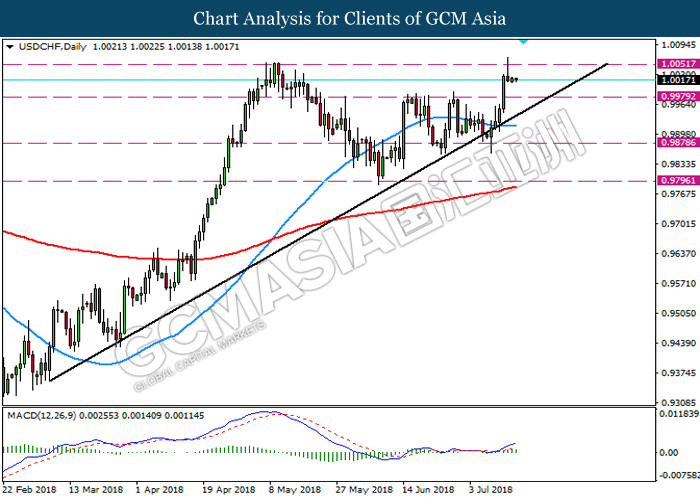Click the 13 Mar 2018 date label
The image size is (700, 500).
(x=96, y=490)
